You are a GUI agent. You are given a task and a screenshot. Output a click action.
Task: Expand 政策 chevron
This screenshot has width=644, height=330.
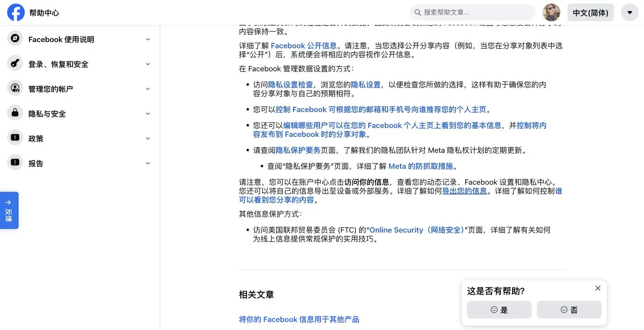click(148, 139)
